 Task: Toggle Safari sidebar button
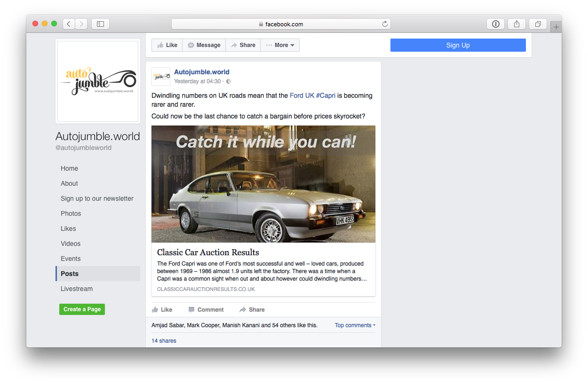100,24
